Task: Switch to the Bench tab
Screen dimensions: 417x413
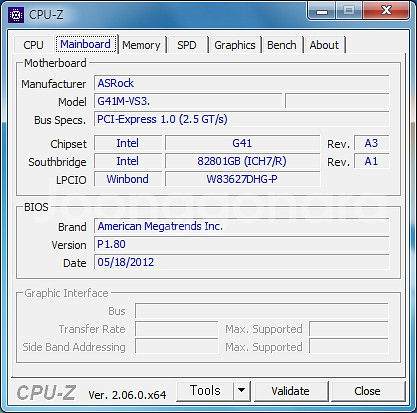Action: pos(282,45)
